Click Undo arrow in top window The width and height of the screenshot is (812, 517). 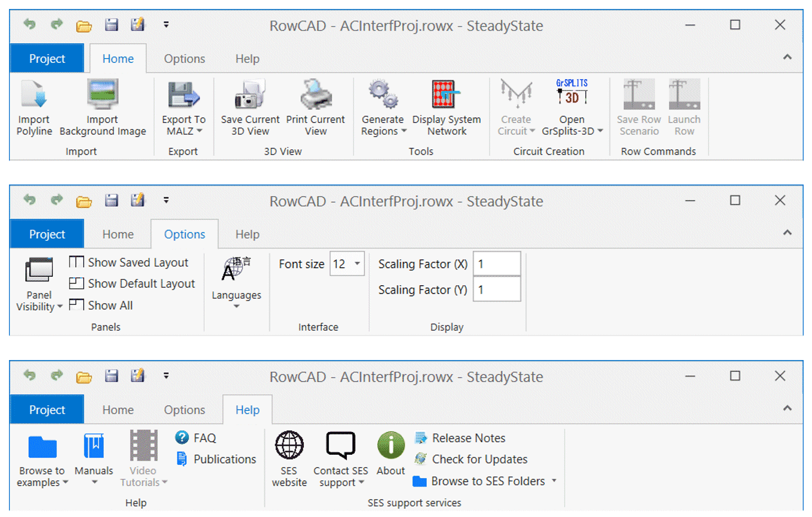click(29, 25)
